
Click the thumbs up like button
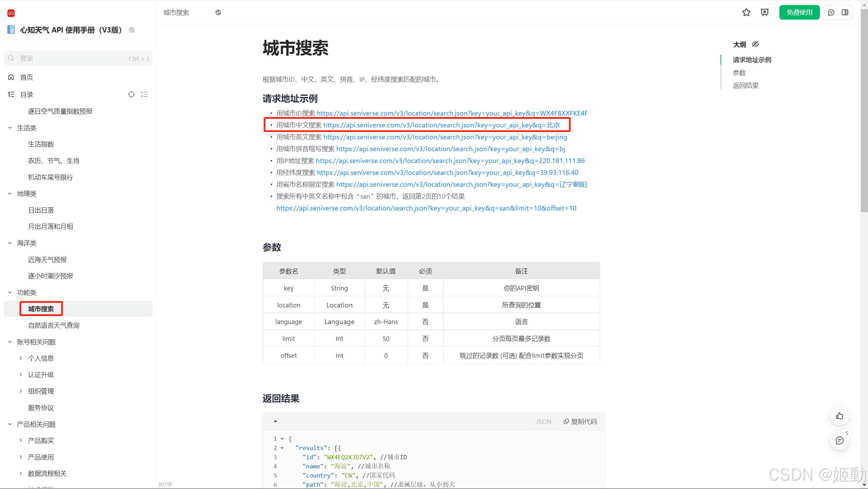point(840,416)
